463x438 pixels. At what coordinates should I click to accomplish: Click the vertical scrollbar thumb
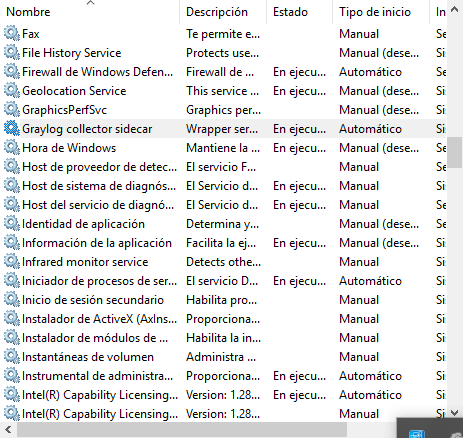pos(455,152)
